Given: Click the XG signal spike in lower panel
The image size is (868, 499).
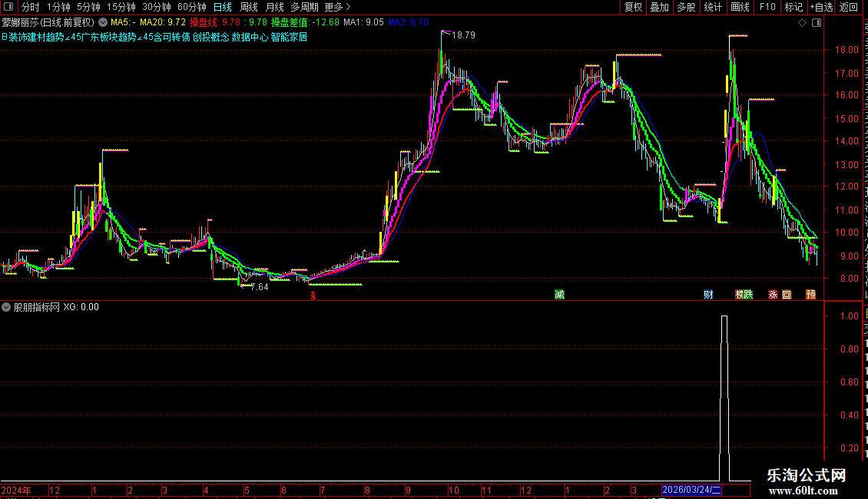Looking at the screenshot, I should [x=724, y=398].
